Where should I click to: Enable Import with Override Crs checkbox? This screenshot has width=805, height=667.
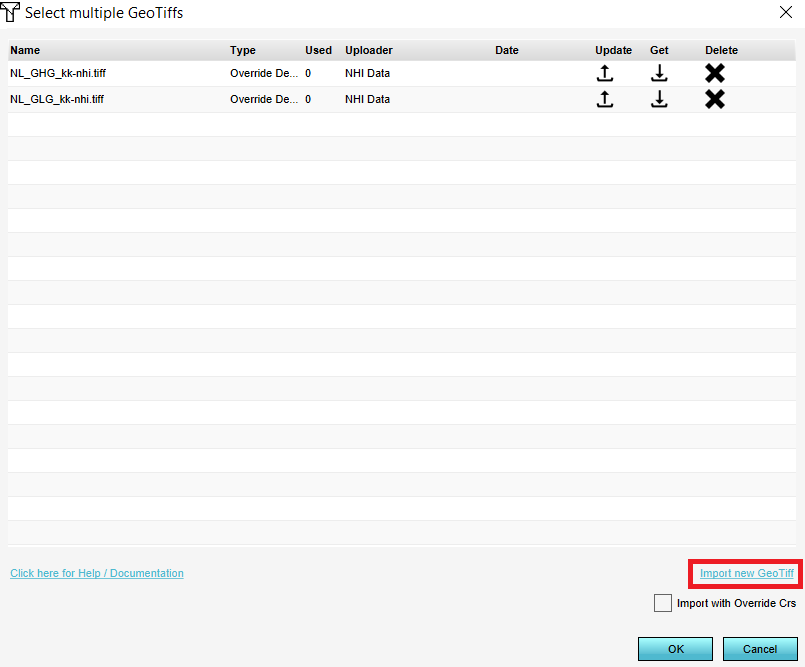pyautogui.click(x=662, y=603)
